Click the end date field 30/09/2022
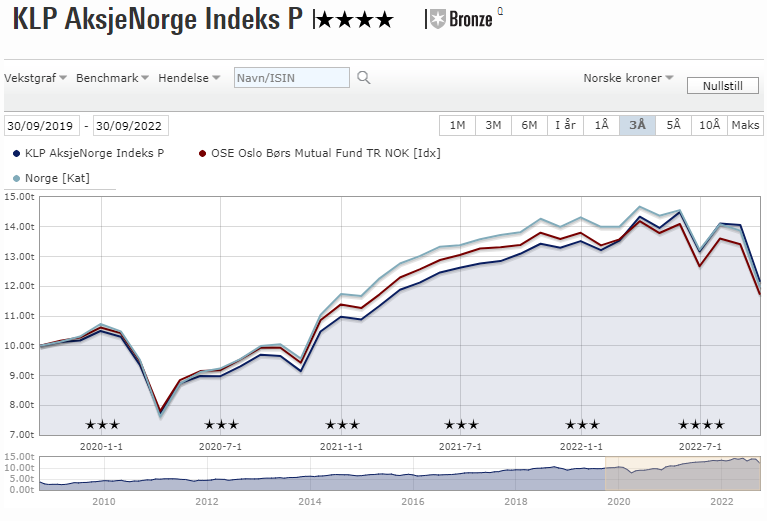Image resolution: width=767 pixels, height=521 pixels. (x=131, y=126)
